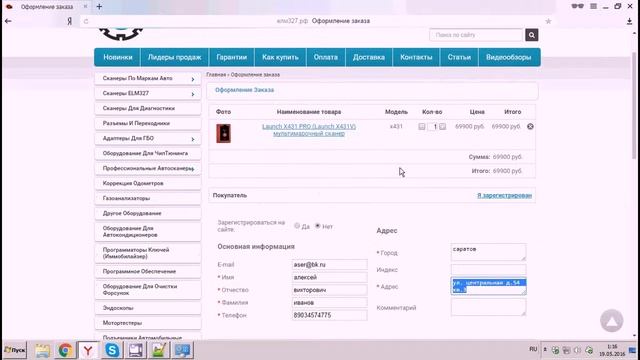Image resolution: width=640 pixels, height=360 pixels.
Task: Open browser menu hamburger icon
Action: click(593, 6)
